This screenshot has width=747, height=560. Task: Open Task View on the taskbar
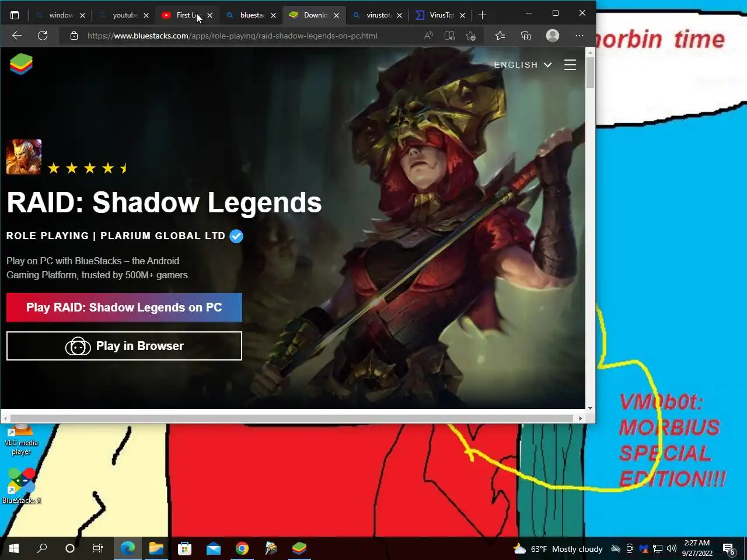(98, 548)
